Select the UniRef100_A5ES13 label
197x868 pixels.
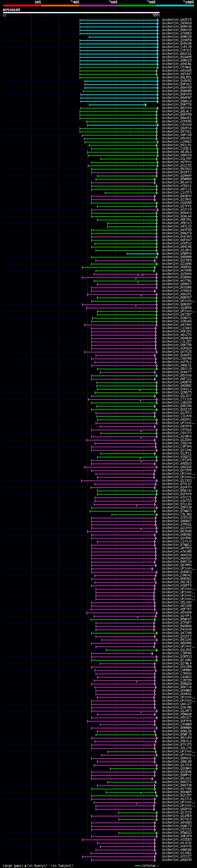(176, 223)
